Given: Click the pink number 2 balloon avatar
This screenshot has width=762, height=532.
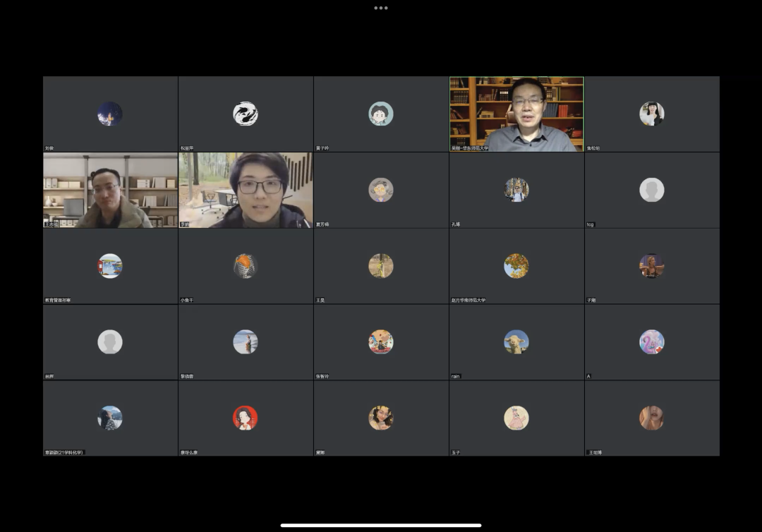Looking at the screenshot, I should click(652, 342).
